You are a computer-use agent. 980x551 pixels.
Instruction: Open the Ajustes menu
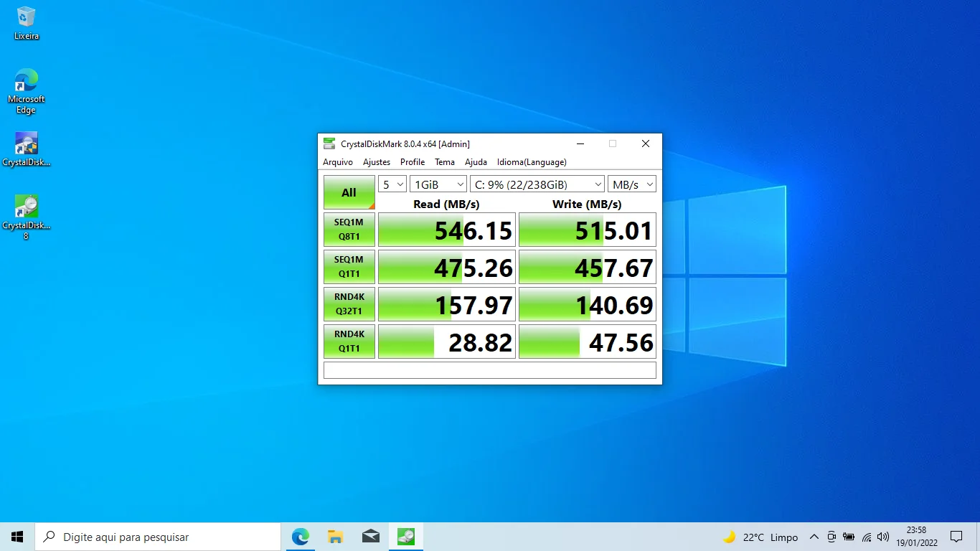tap(377, 162)
